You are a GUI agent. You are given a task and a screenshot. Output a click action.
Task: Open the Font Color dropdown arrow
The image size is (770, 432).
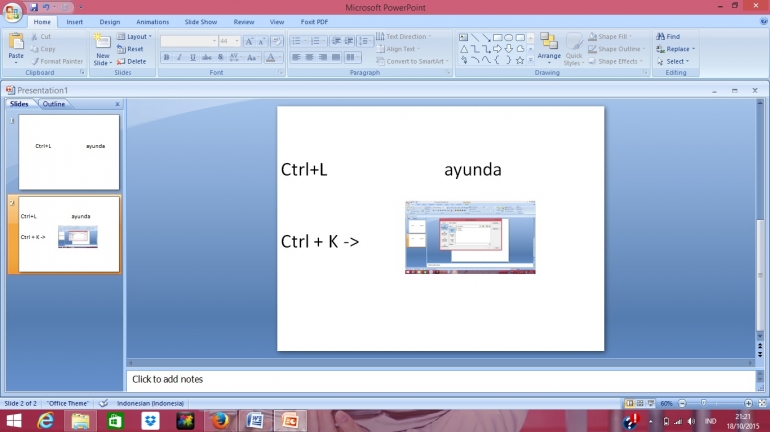[x=280, y=57]
